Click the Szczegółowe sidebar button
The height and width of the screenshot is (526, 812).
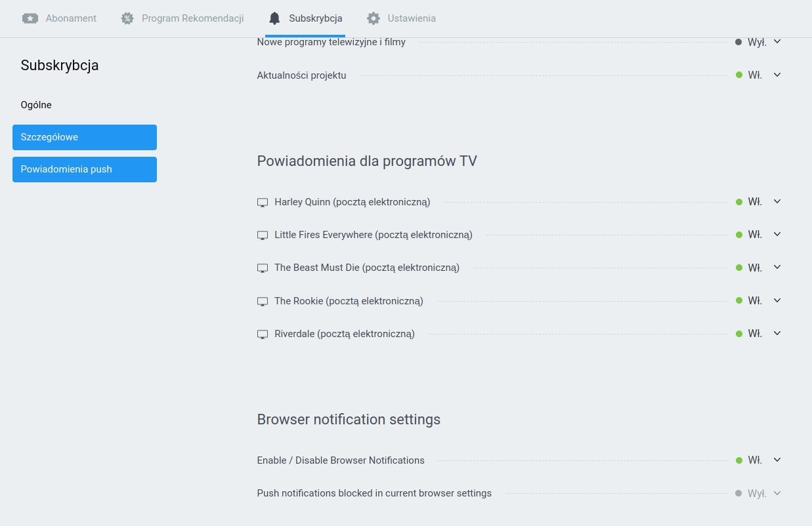pyautogui.click(x=85, y=137)
